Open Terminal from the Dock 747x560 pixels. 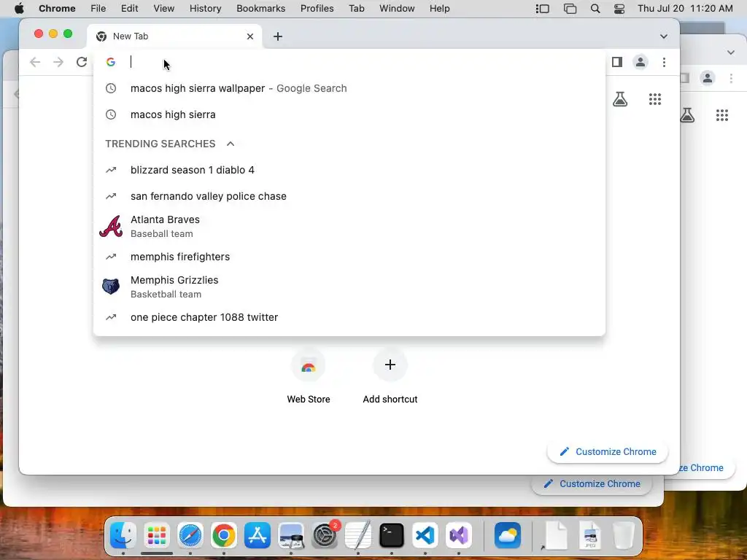pos(392,535)
